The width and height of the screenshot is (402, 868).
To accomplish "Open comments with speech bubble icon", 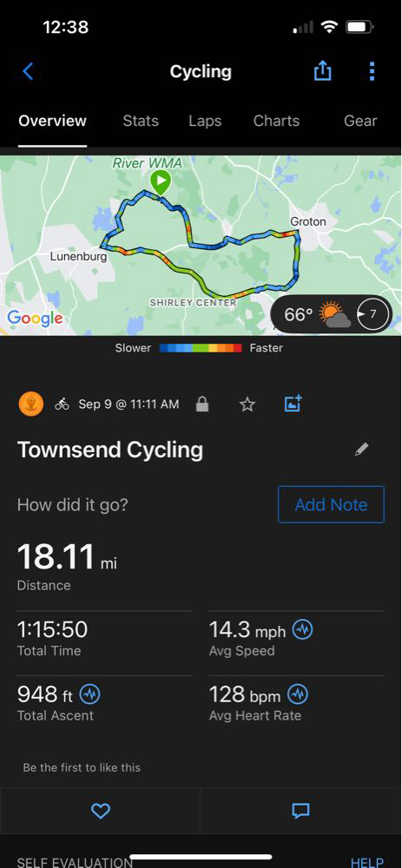I will (300, 811).
